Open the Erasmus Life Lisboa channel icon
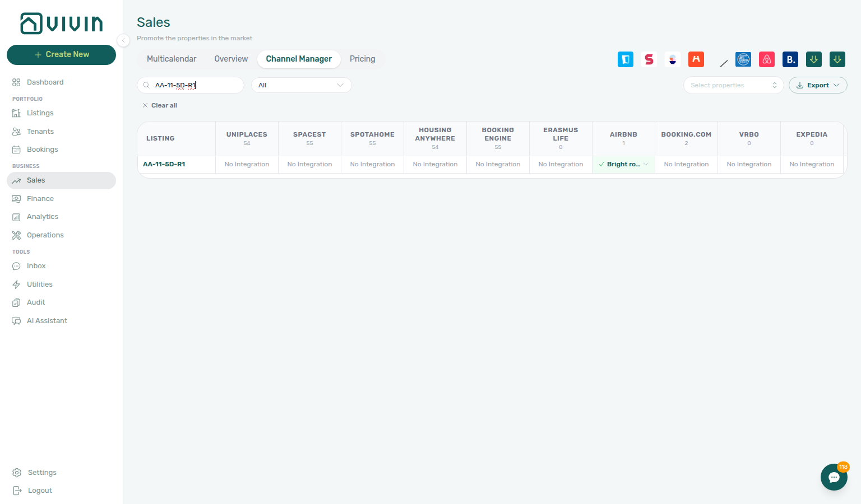 [x=743, y=59]
